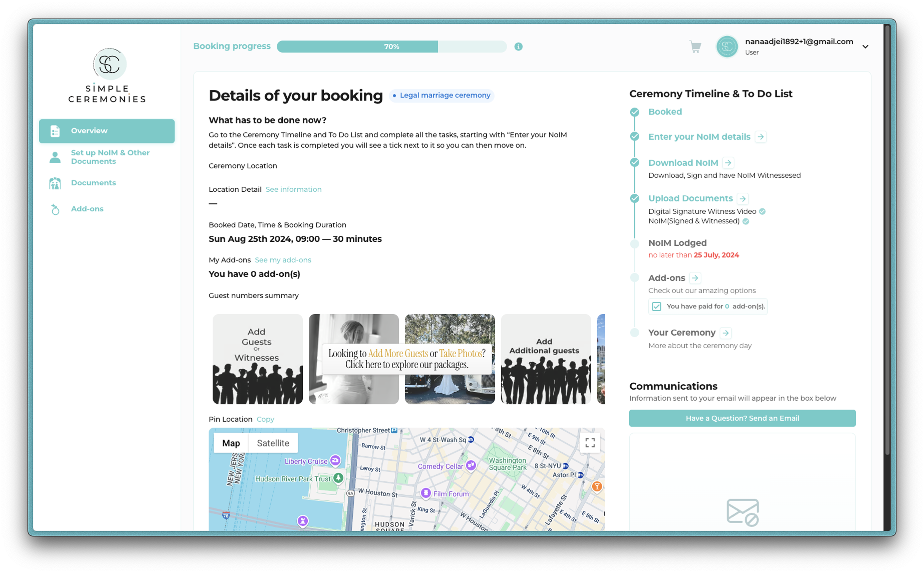The width and height of the screenshot is (924, 573).
Task: Click the arrow beside Download NoIM
Action: click(x=728, y=163)
